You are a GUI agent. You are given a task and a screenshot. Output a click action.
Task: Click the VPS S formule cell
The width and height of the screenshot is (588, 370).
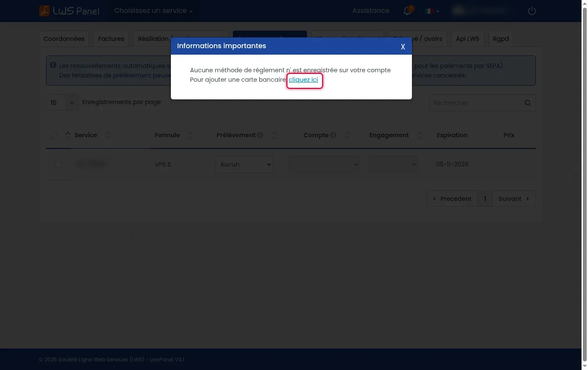click(x=163, y=164)
